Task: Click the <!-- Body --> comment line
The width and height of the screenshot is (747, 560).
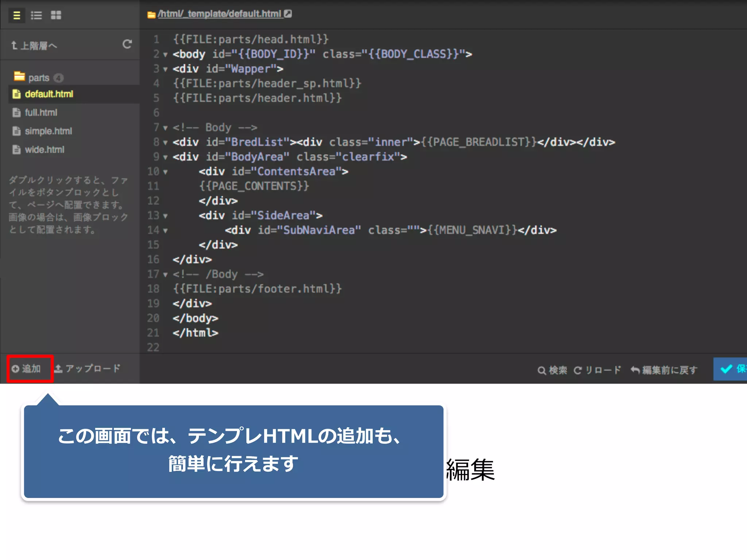Action: point(215,128)
